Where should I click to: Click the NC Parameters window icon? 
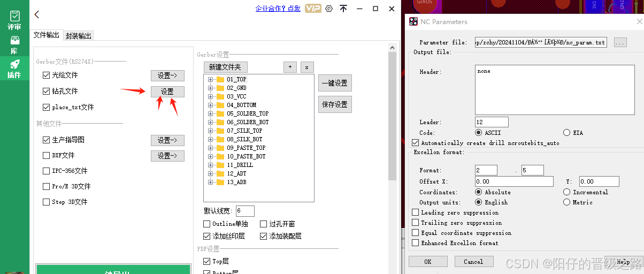(413, 22)
